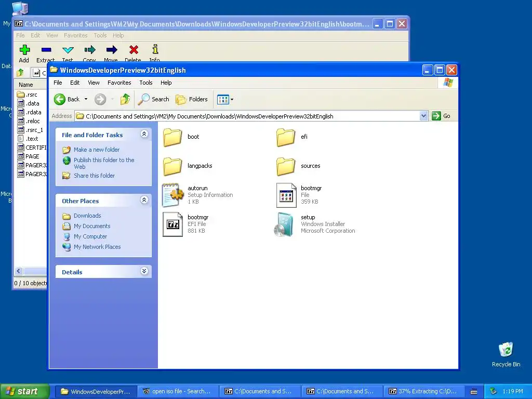Image resolution: width=532 pixels, height=399 pixels.
Task: Open My Documents in Other Places
Action: pos(92,227)
